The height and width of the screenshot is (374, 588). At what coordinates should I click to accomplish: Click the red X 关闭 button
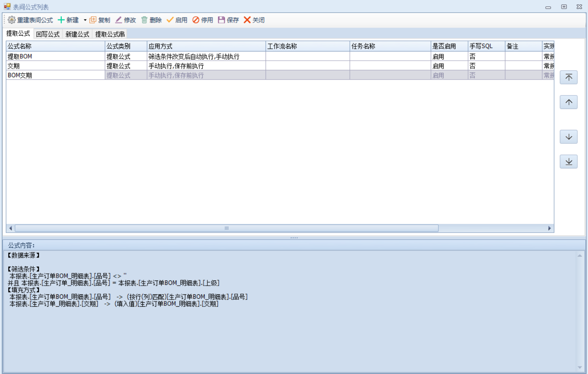point(247,20)
